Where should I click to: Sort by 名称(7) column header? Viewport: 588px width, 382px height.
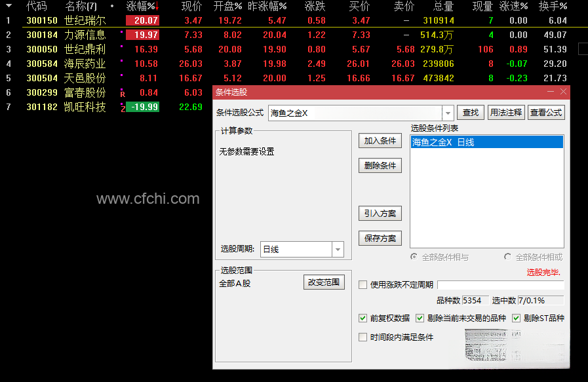[81, 7]
